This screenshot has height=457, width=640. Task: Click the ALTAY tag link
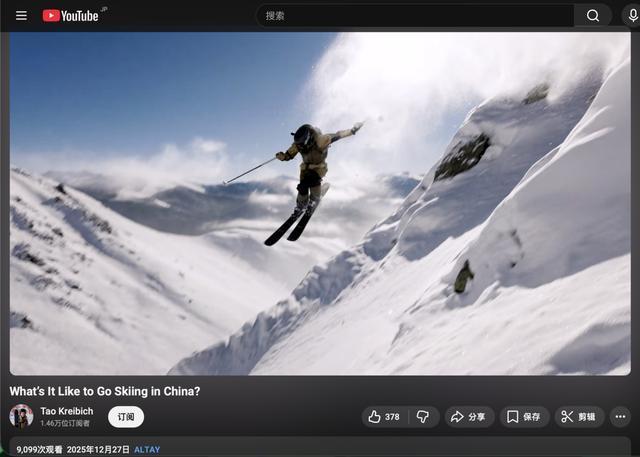click(147, 450)
